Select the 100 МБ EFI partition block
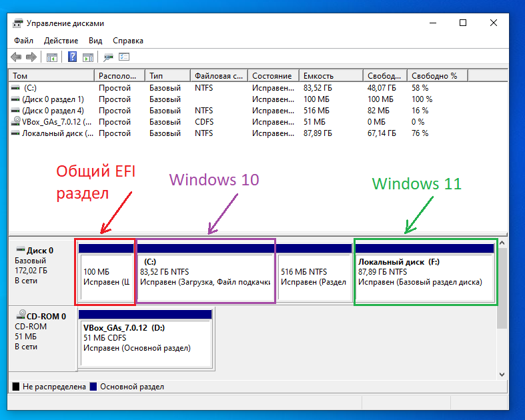 pyautogui.click(x=106, y=273)
